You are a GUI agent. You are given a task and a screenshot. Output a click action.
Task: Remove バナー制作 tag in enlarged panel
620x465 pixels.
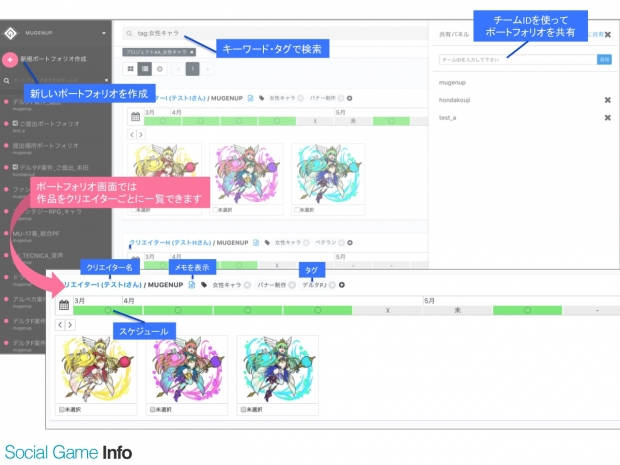[292, 285]
